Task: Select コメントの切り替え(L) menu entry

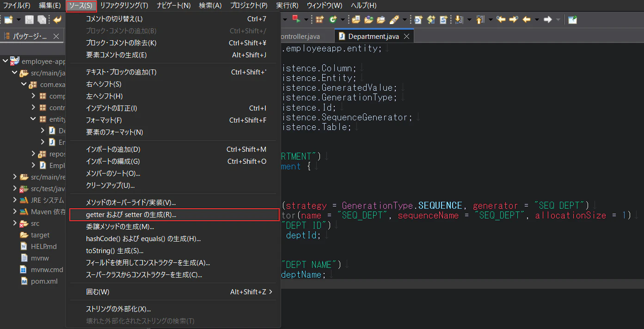Action: [173, 19]
